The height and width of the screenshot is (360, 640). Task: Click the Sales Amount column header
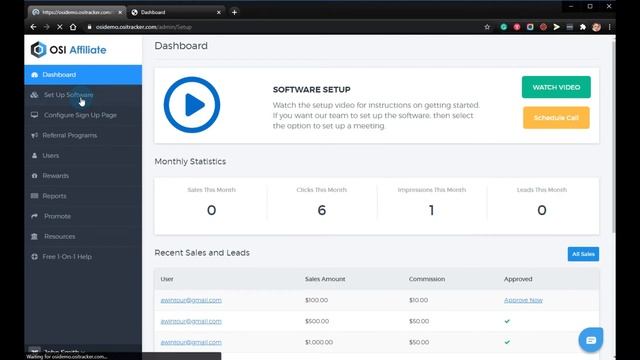[325, 279]
